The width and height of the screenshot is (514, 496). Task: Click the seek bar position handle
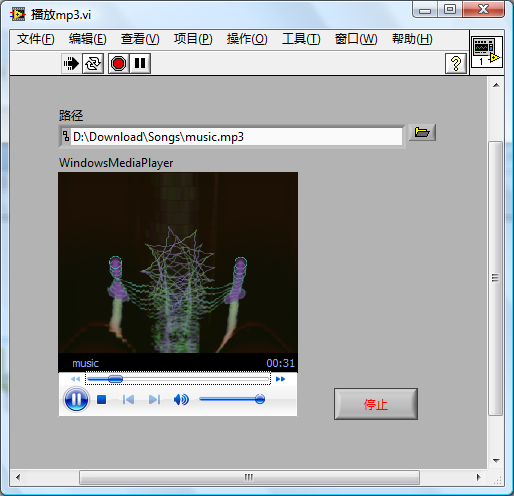click(x=115, y=379)
